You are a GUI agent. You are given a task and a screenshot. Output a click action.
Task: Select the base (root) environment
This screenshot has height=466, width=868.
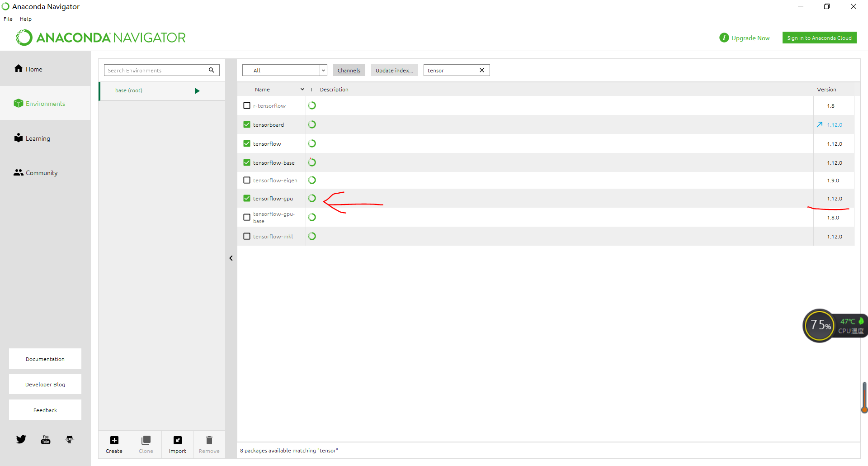coord(162,91)
